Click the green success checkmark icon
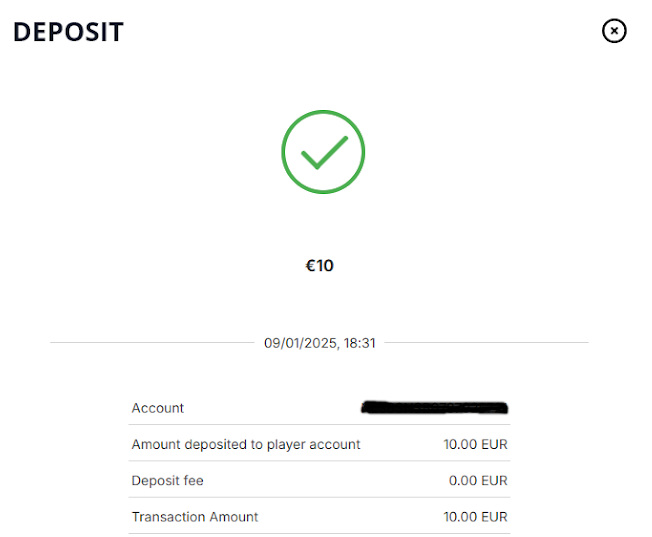The width and height of the screenshot is (652, 537). coord(323,152)
